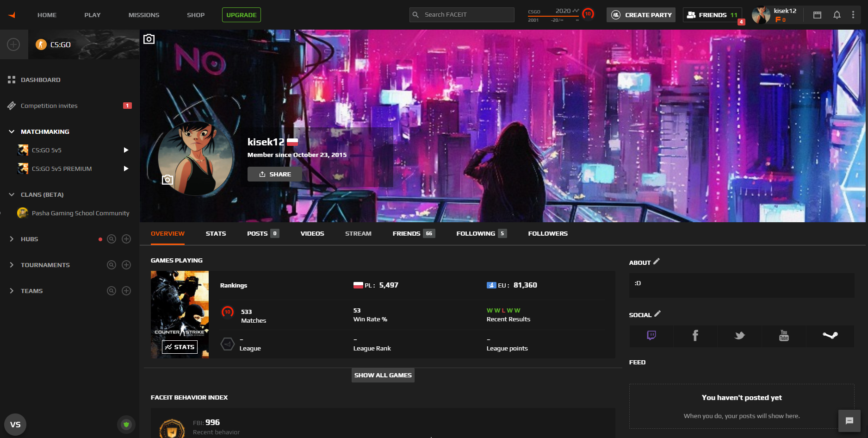Switch to the POSTS tab
The image size is (868, 438).
click(263, 234)
